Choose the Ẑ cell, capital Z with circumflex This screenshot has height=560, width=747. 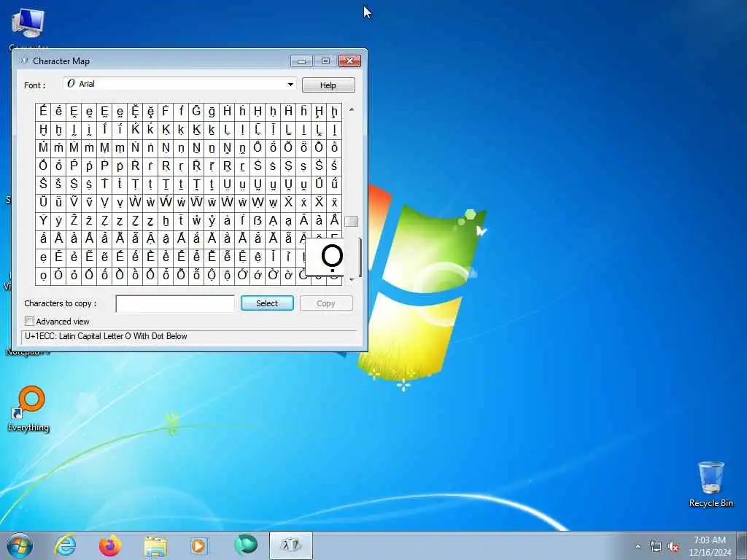[x=74, y=220]
